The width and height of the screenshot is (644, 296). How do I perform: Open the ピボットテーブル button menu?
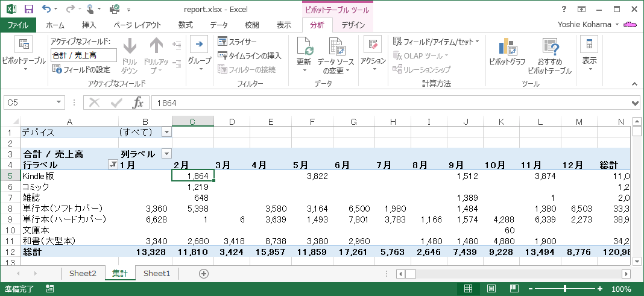pyautogui.click(x=24, y=55)
